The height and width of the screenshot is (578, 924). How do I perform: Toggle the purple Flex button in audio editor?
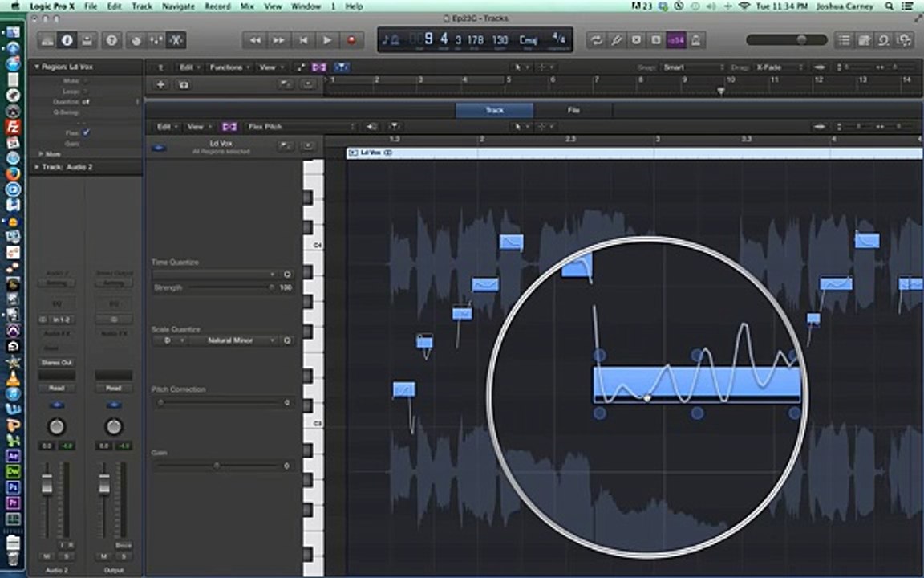pos(229,127)
